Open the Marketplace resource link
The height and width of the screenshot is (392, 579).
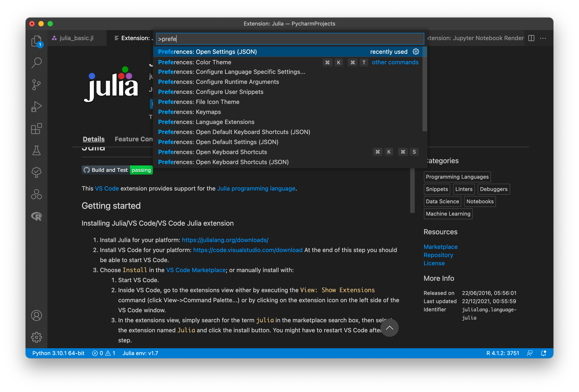(x=440, y=247)
